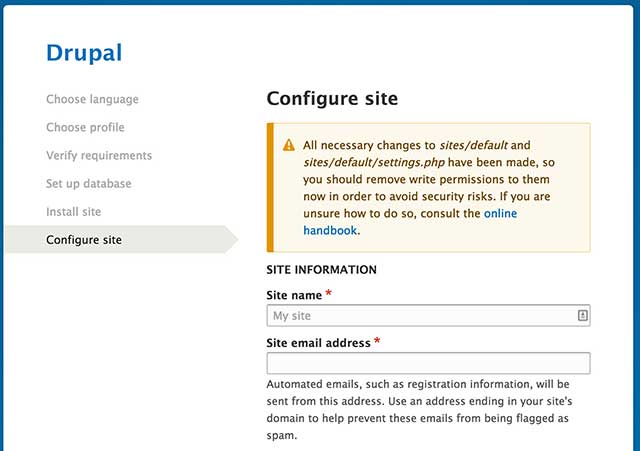Click the Site email address label
This screenshot has height=451, width=640.
tap(318, 343)
